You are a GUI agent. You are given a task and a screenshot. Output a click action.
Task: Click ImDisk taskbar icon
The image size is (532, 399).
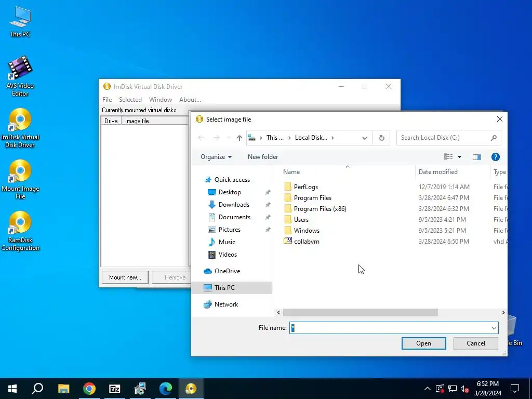(x=191, y=389)
